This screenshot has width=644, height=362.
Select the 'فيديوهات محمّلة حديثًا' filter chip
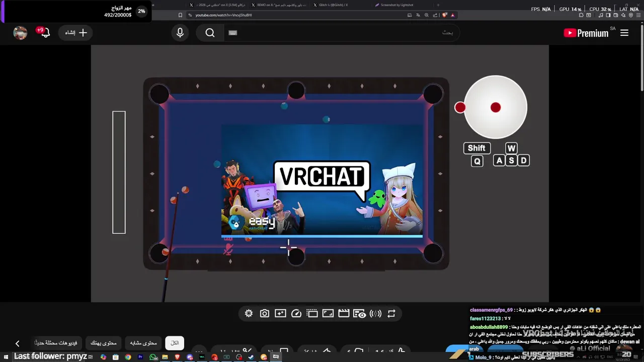pos(56,343)
